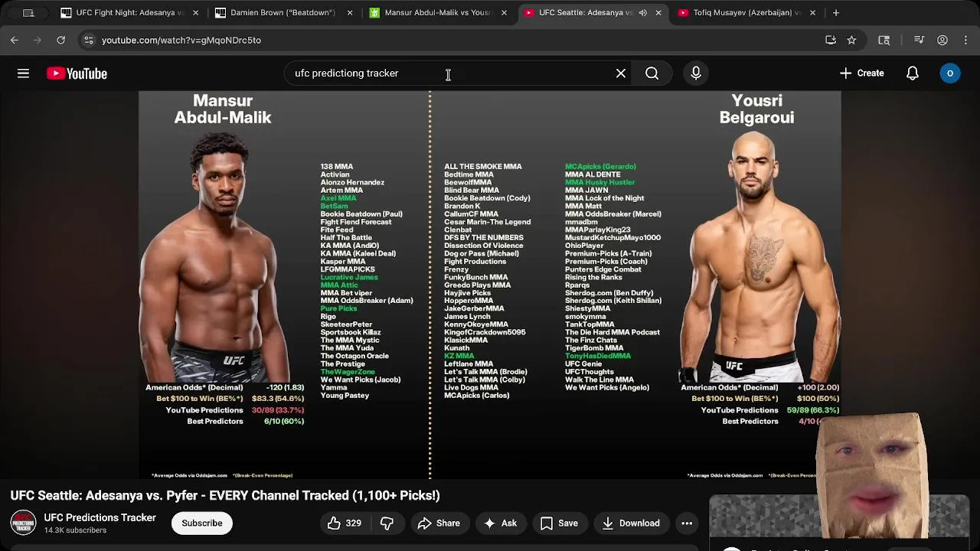This screenshot has width=980, height=551.
Task: View site information icon in address bar
Action: (x=88, y=40)
